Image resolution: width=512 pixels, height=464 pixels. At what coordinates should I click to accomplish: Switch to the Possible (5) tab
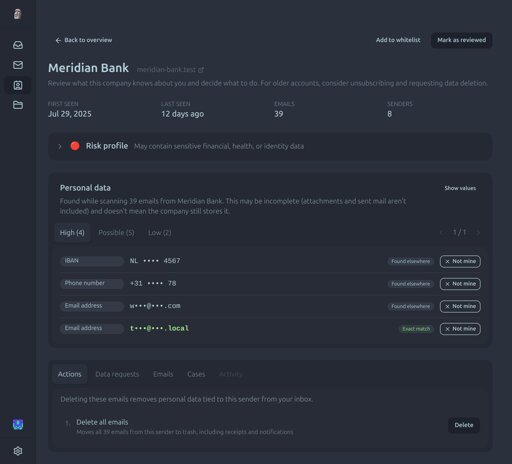pos(116,233)
